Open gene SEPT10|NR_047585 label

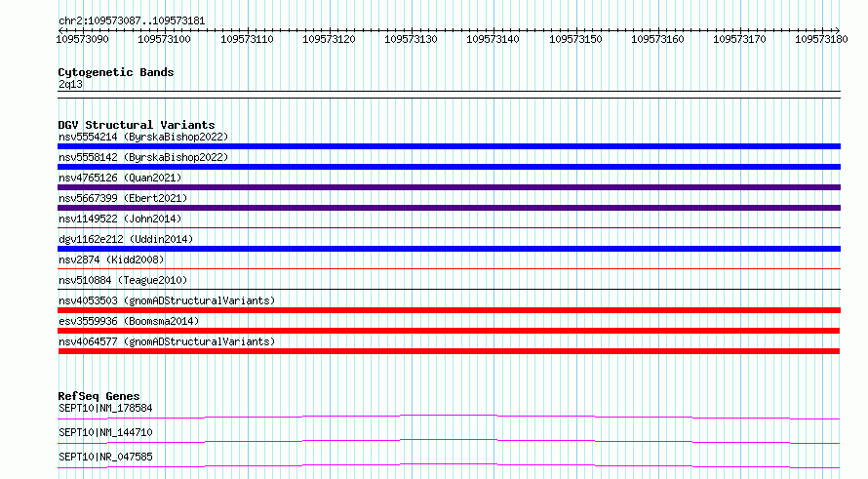[x=105, y=457]
